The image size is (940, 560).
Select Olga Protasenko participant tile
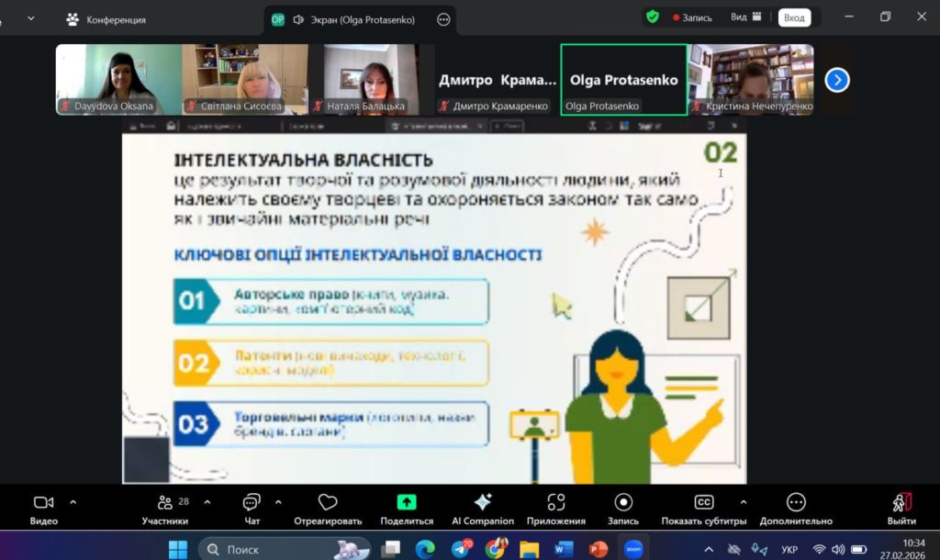point(623,80)
